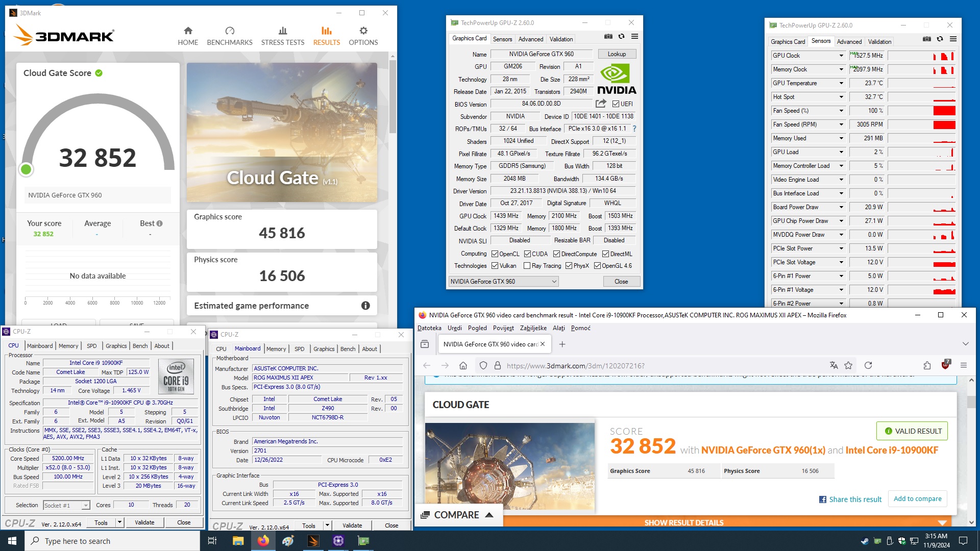The width and height of the screenshot is (980, 551).
Task: Click Close button in GPU-Z Graphics Card
Action: [x=621, y=282]
